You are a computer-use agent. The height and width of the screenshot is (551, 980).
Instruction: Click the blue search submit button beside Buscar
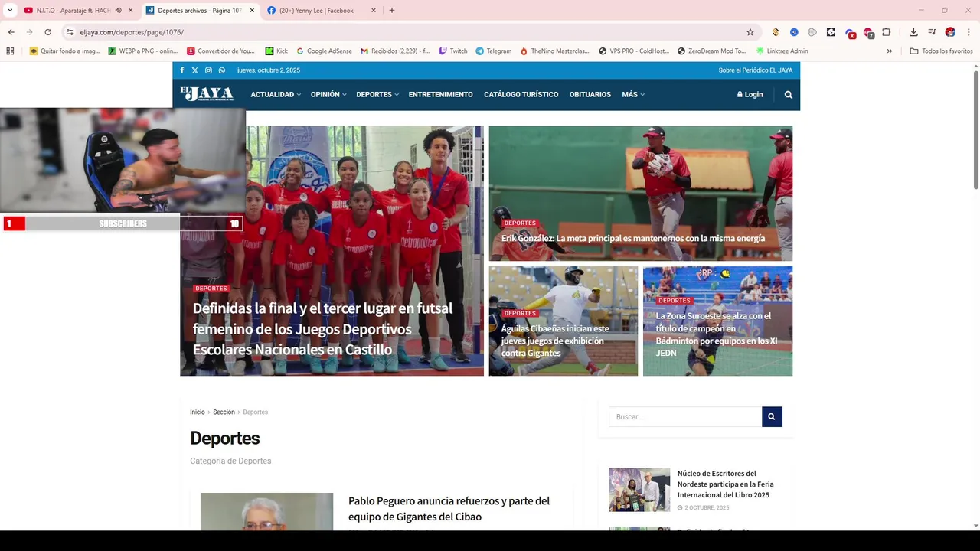772,417
